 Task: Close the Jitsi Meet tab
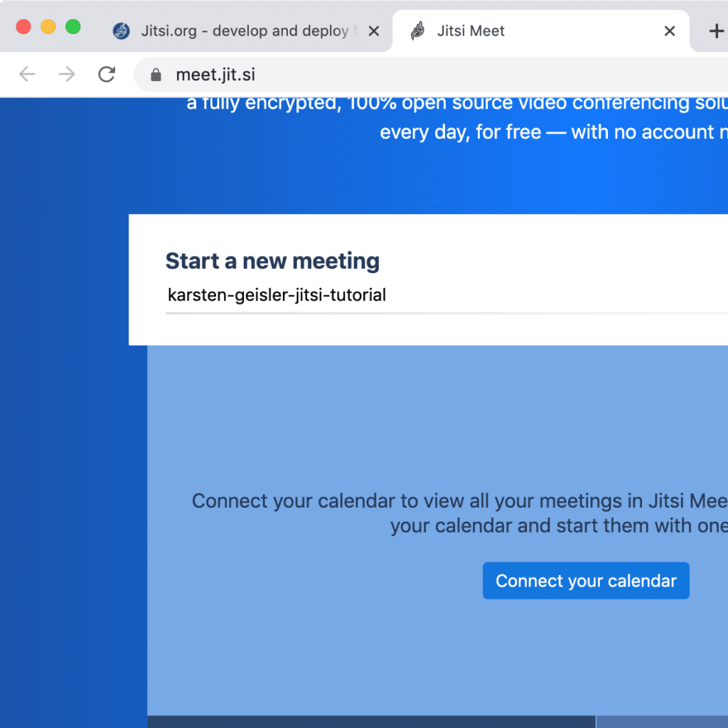[670, 31]
